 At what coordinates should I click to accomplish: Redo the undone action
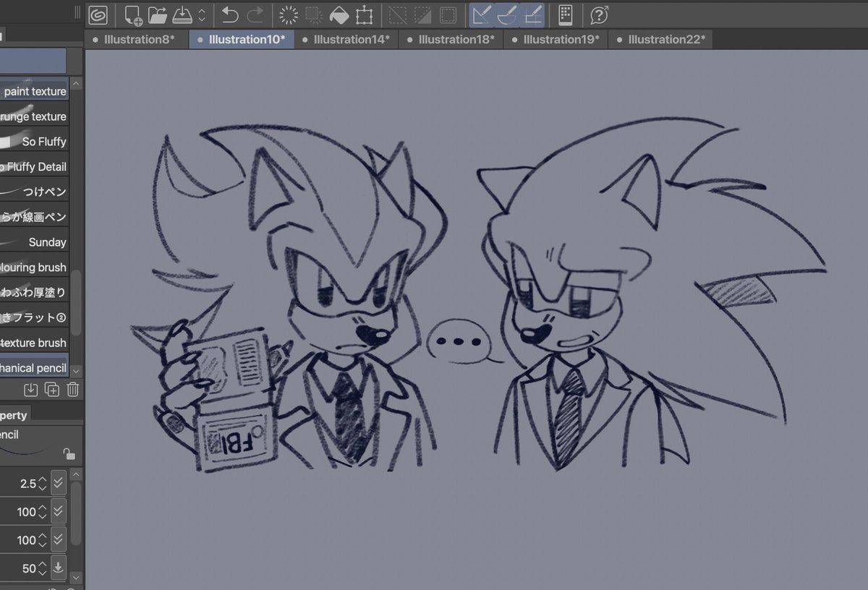tap(255, 14)
